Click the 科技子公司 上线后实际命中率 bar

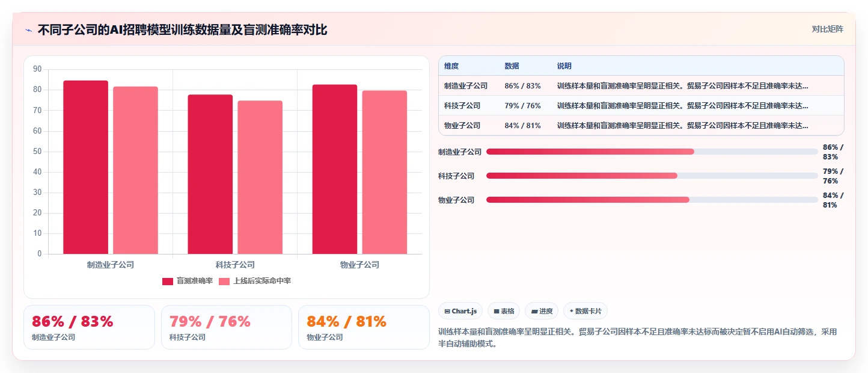260,177
